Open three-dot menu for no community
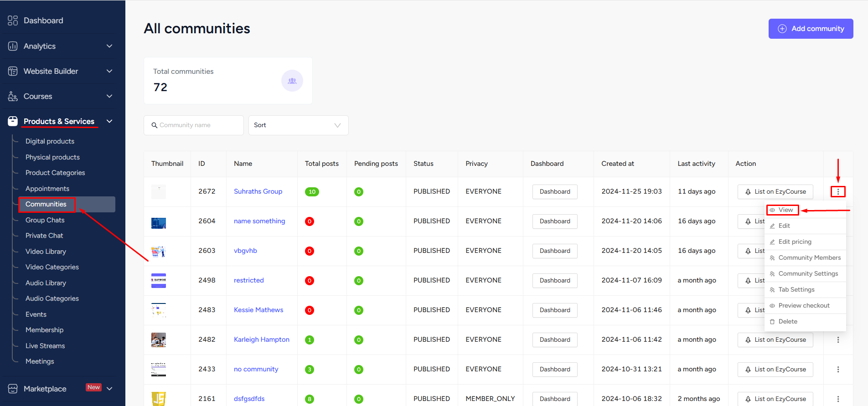The height and width of the screenshot is (406, 868). tap(838, 370)
